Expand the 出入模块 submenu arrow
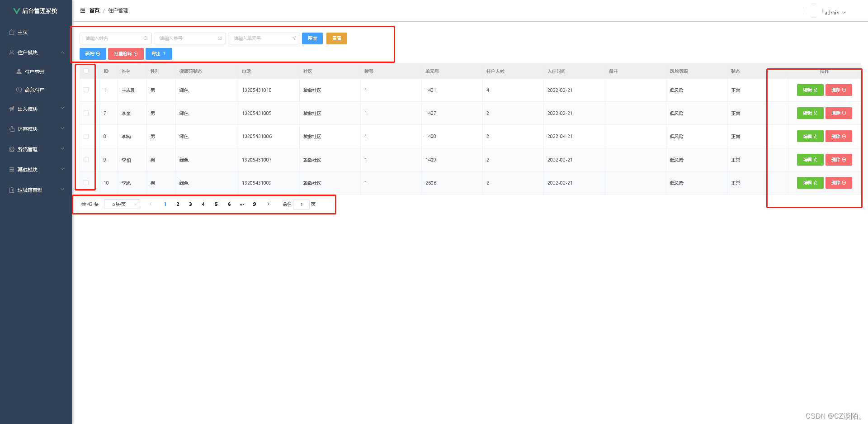Screen dimensions: 868x424 62,108
